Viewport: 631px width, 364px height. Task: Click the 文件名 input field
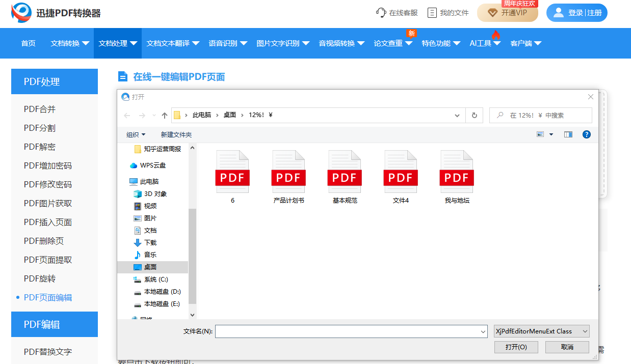click(352, 331)
